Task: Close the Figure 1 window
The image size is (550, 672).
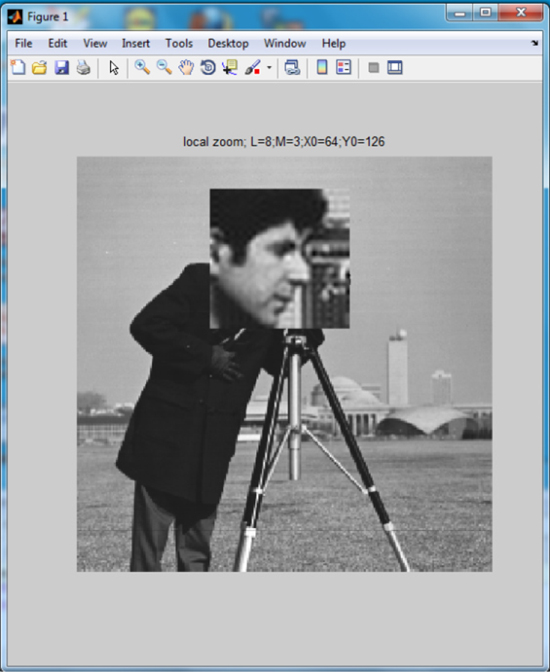Action: (x=521, y=12)
